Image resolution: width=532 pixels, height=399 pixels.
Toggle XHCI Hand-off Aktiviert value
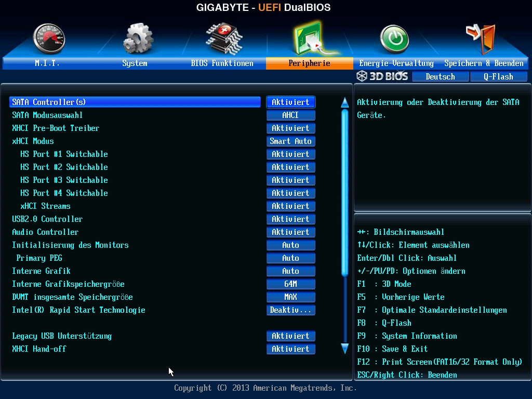coord(291,349)
